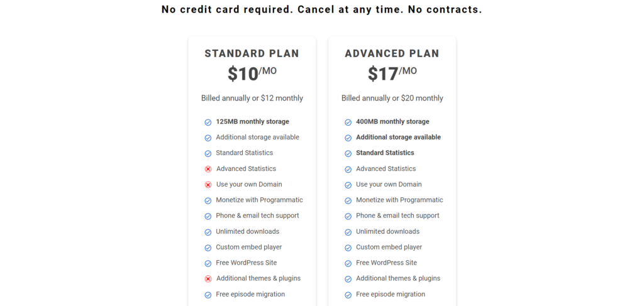
Task: Click the checkmark beside Standard plan Unlimited downloads
Action: (x=208, y=232)
